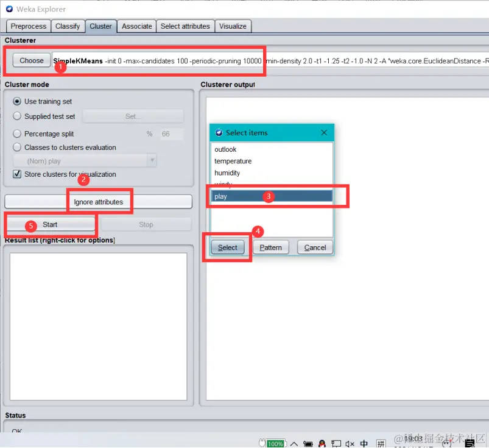This screenshot has width=489, height=448.
Task: Select play in Select items list
Action: click(272, 196)
